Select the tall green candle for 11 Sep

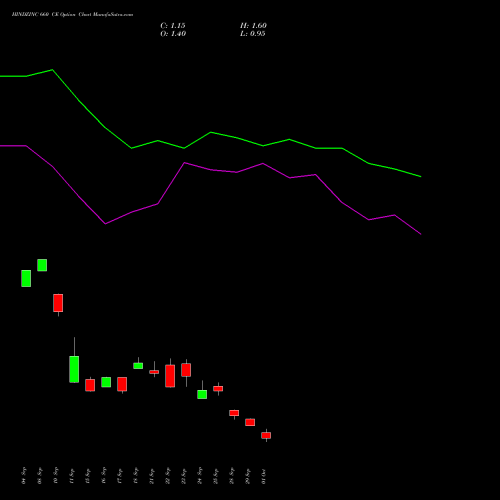[74, 369]
